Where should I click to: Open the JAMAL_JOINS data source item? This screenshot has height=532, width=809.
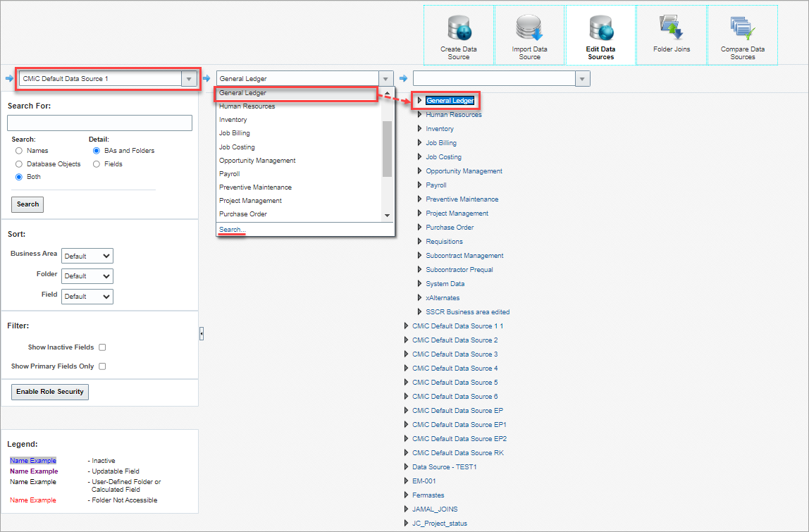434,509
